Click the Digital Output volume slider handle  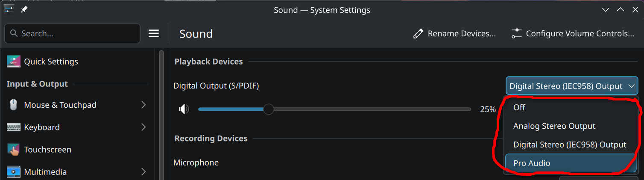[x=268, y=109]
